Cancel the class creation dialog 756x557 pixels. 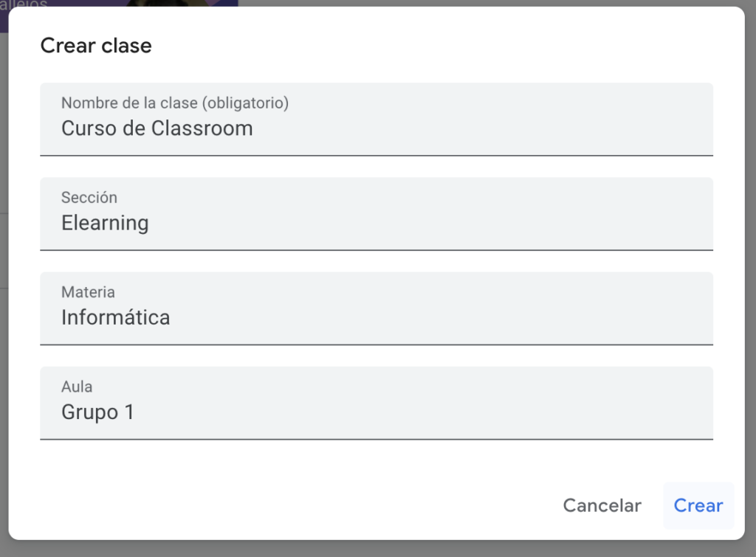[602, 505]
